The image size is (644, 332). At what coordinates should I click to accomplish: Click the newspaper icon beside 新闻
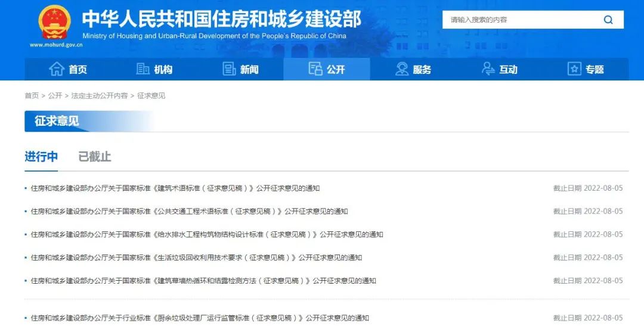(230, 69)
